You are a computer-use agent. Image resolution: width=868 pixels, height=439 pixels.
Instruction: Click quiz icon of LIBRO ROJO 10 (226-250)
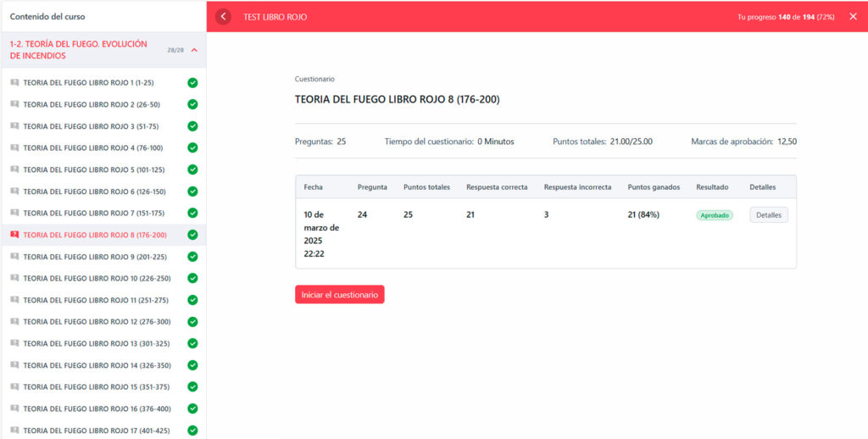pyautogui.click(x=14, y=279)
